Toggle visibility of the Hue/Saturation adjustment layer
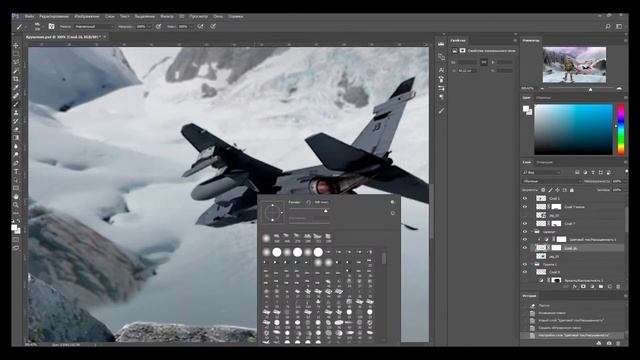 tap(525, 240)
